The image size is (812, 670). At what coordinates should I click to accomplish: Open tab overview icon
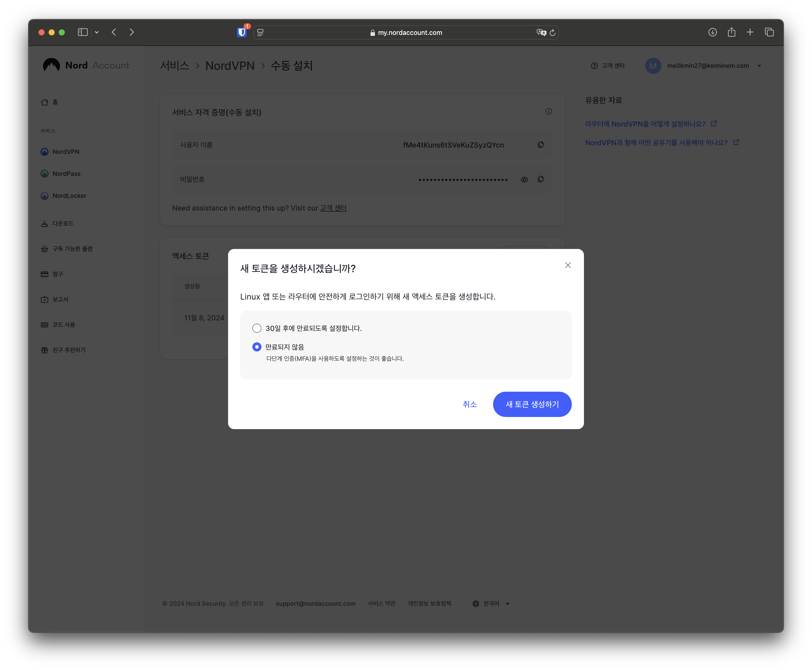pyautogui.click(x=769, y=32)
